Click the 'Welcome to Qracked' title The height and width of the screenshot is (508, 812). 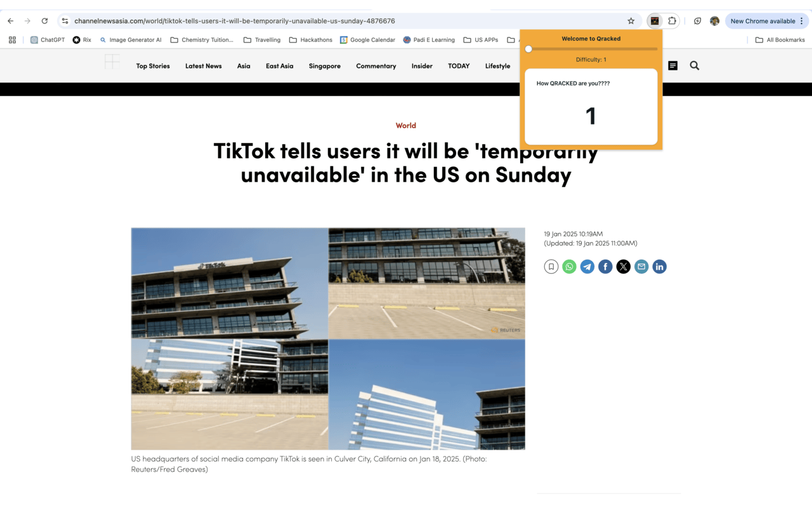pos(591,39)
